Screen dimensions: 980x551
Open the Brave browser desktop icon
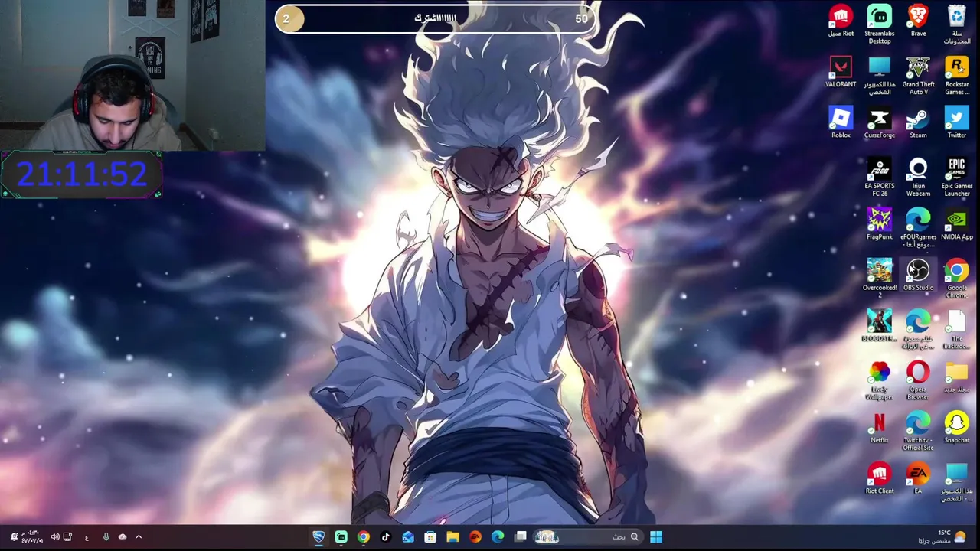(x=918, y=21)
